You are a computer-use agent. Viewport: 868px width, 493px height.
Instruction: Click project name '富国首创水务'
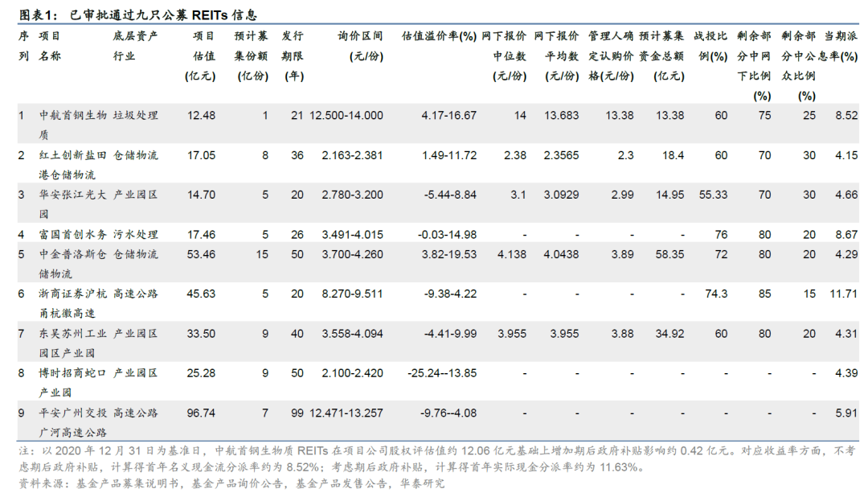pos(72,235)
